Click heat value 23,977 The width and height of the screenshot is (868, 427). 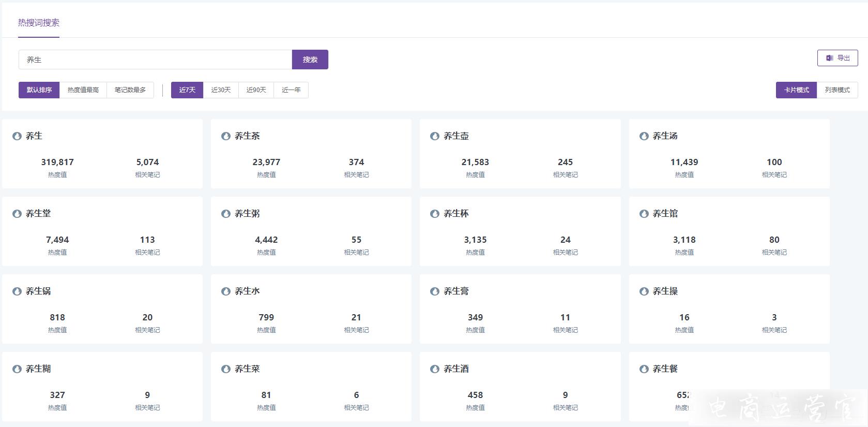coord(266,162)
